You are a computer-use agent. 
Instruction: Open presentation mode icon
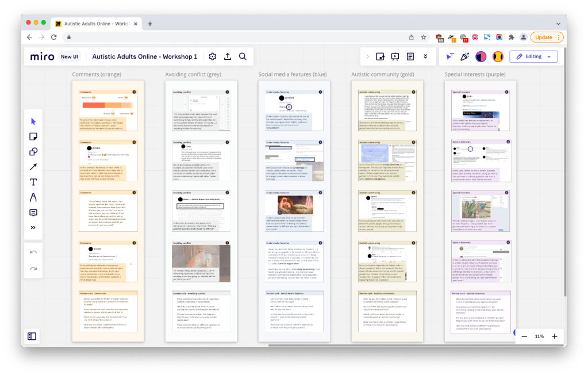394,56
